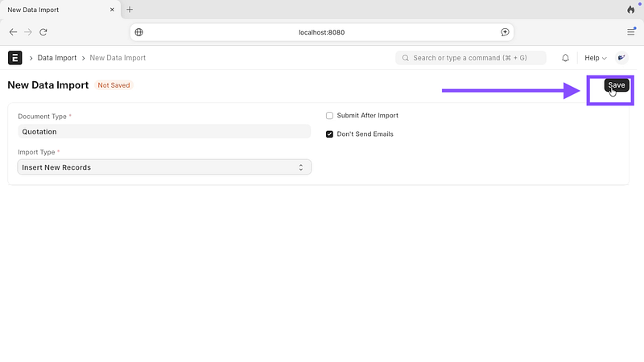Click the browser back arrow
The image size is (644, 362).
click(13, 32)
